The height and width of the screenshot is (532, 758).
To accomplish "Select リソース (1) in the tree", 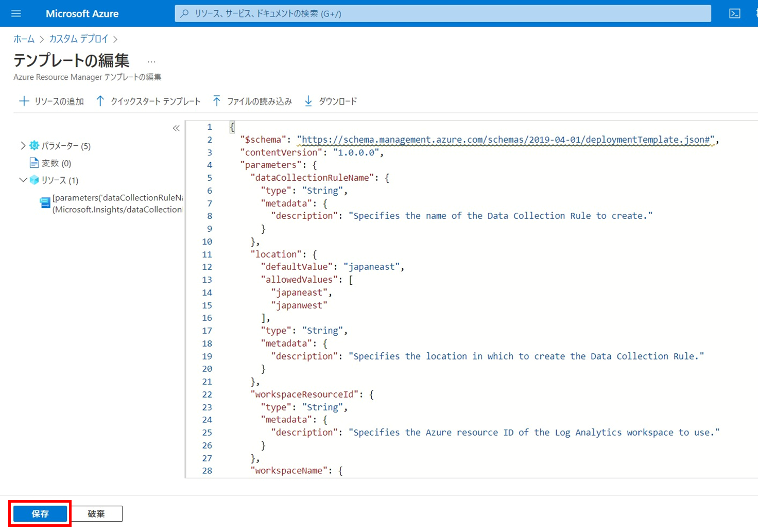I will click(60, 180).
